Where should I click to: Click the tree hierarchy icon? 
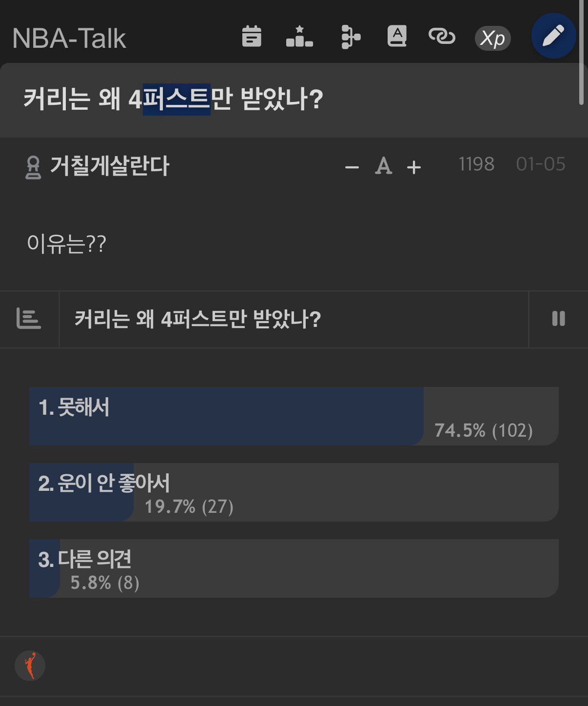click(350, 37)
